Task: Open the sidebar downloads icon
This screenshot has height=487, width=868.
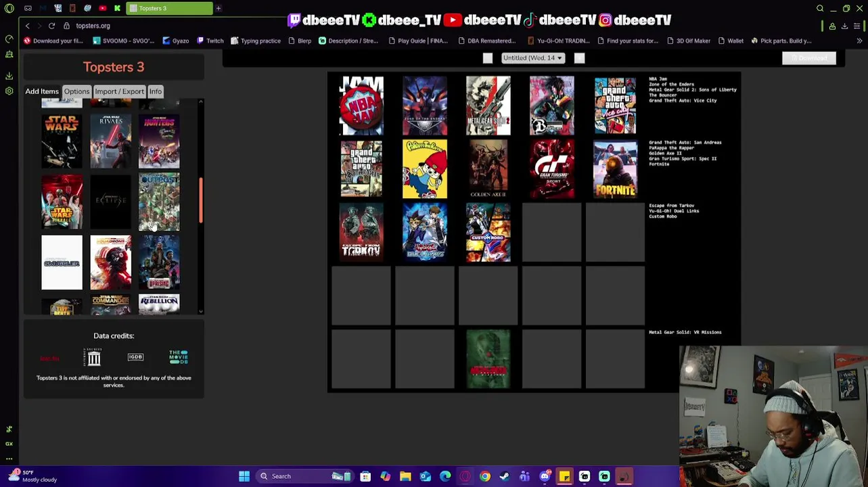Action: click(x=9, y=76)
